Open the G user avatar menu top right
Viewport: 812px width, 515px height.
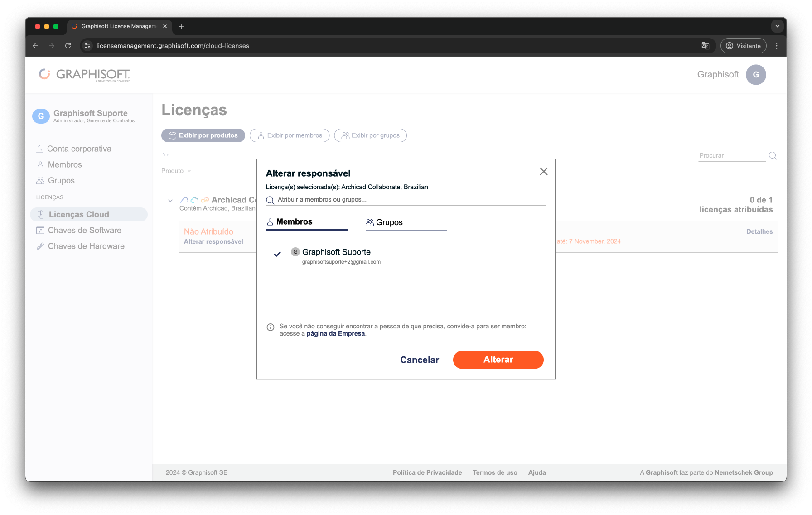tap(756, 75)
